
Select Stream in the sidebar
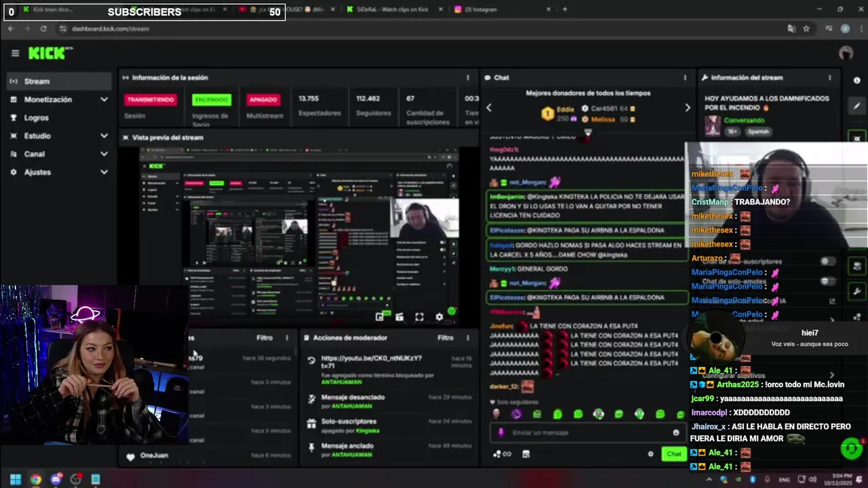click(58, 81)
